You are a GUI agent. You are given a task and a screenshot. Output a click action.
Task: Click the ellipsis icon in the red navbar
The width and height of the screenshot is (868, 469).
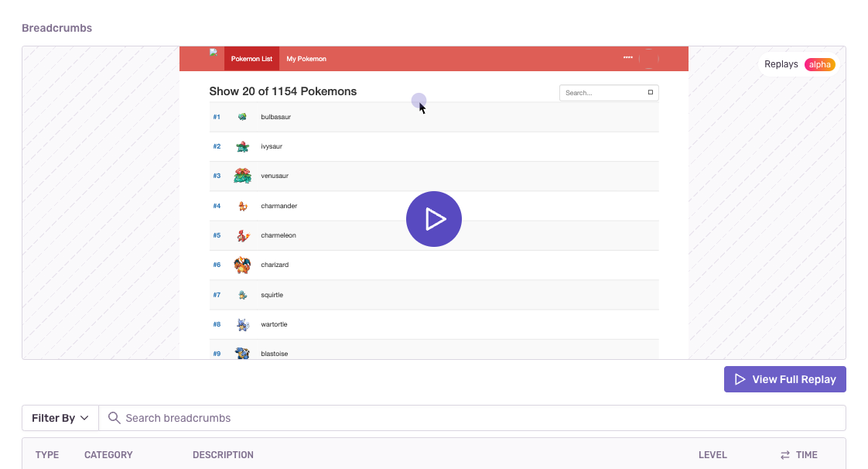[x=628, y=56]
